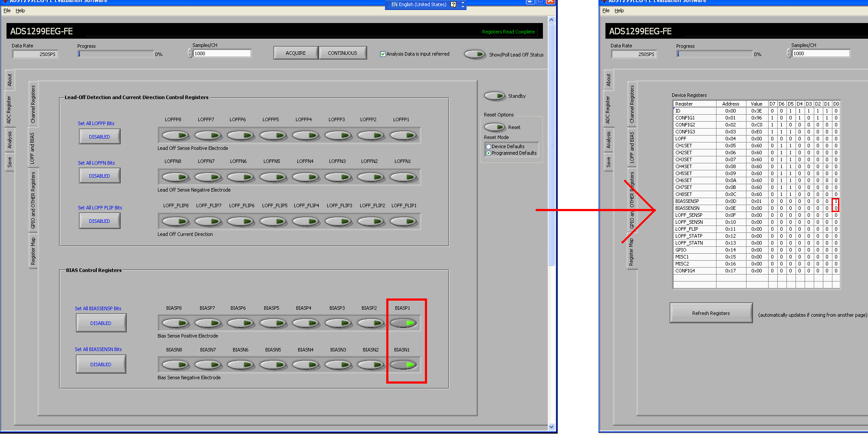Select the BIASSENSP register name cell

(694, 201)
